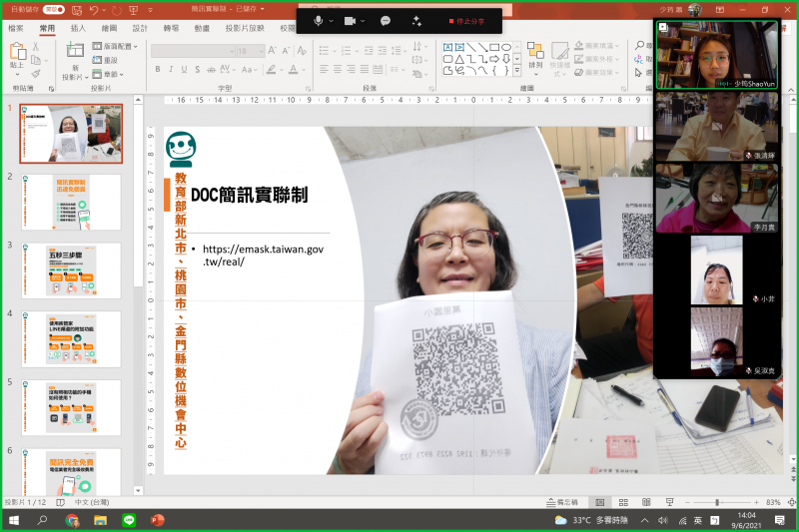This screenshot has width=799, height=532.
Task: Click the Arrange (排列) shapes icon
Action: click(535, 54)
